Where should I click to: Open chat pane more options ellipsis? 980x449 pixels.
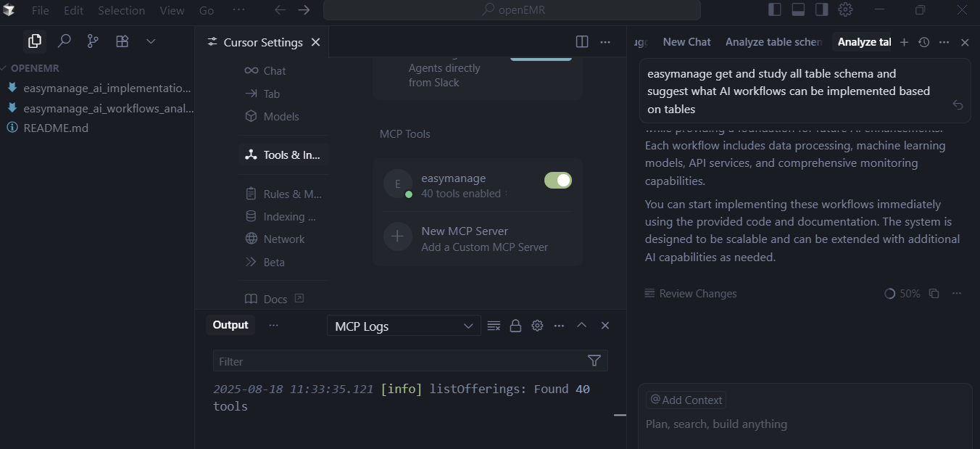point(944,42)
